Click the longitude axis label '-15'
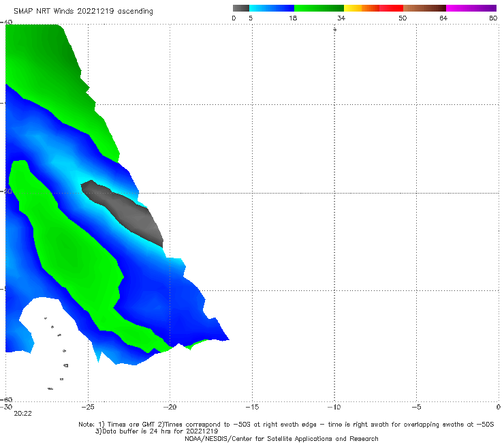This screenshot has width=504, height=443. coord(252,407)
